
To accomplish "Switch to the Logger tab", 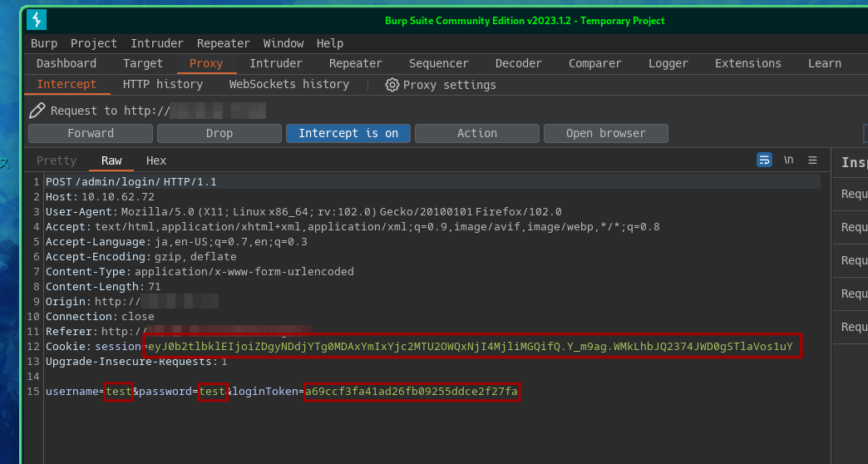I will [668, 64].
